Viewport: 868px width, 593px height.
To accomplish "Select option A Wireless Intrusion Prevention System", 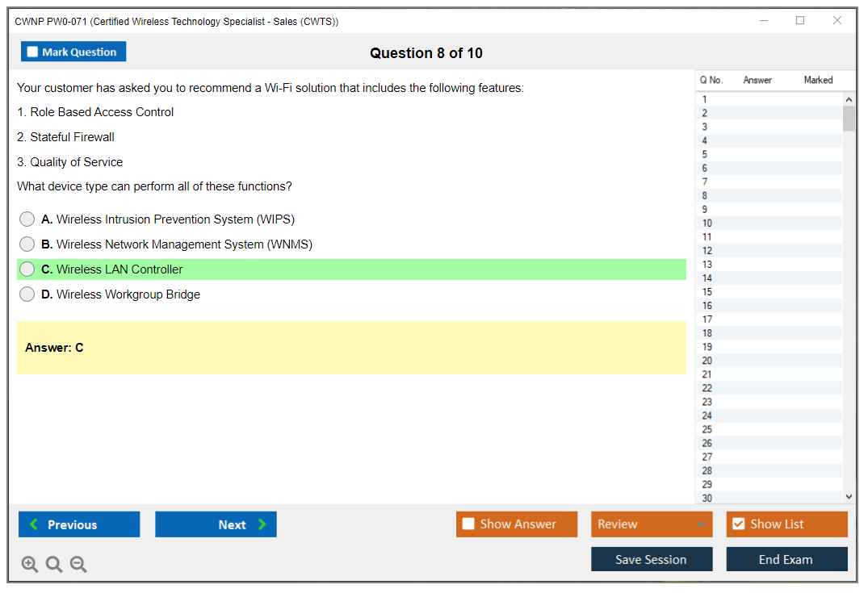I will [27, 219].
